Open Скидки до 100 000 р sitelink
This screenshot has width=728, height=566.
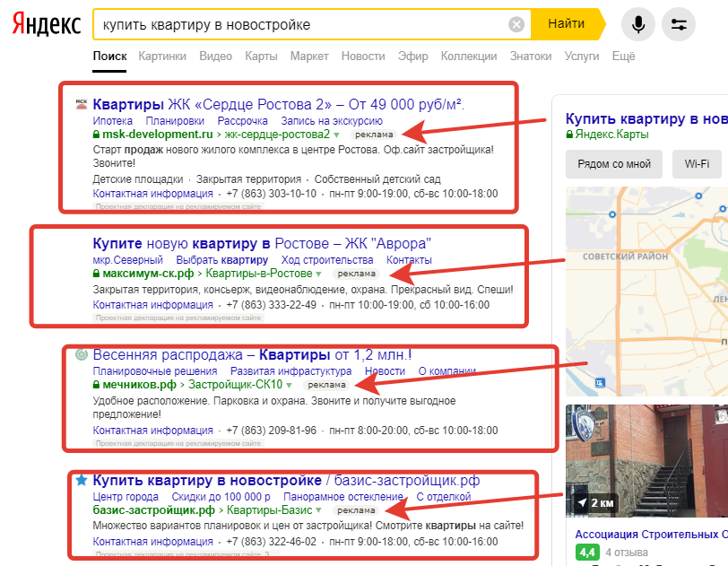pyautogui.click(x=221, y=497)
